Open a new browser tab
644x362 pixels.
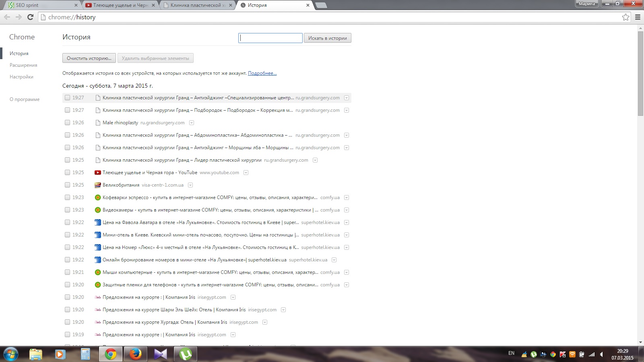pyautogui.click(x=321, y=5)
